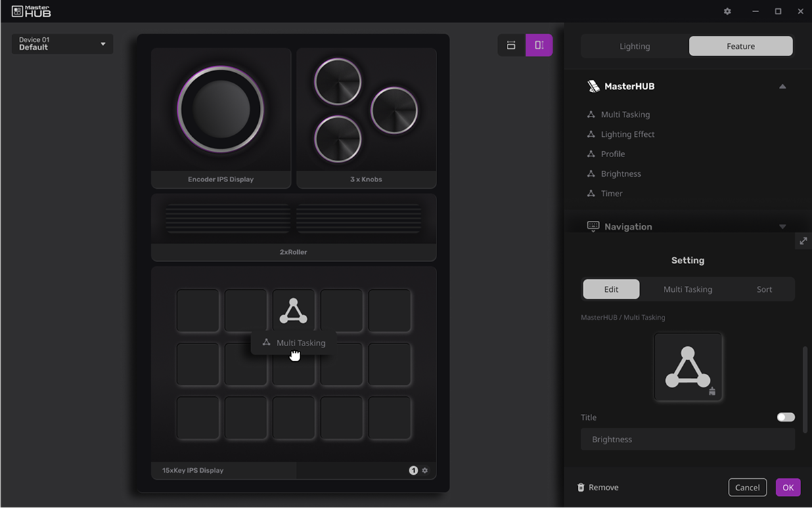Select the left roller
This screenshot has width=812, height=508.
click(228, 219)
